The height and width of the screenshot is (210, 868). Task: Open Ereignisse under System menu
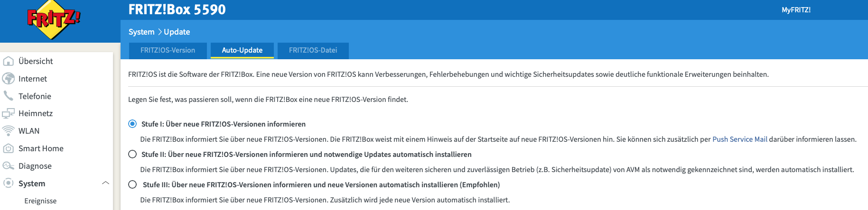40,201
